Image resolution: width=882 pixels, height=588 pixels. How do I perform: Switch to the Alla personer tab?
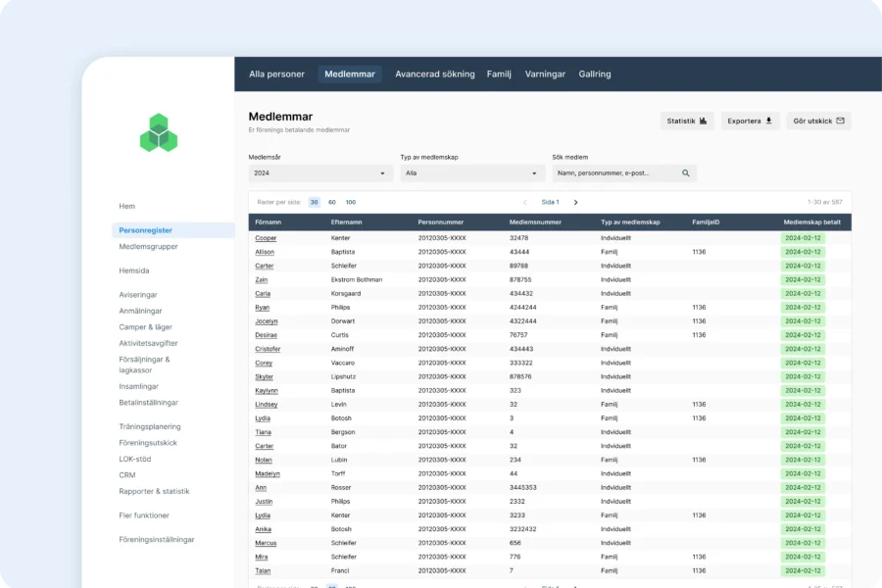[x=276, y=74]
